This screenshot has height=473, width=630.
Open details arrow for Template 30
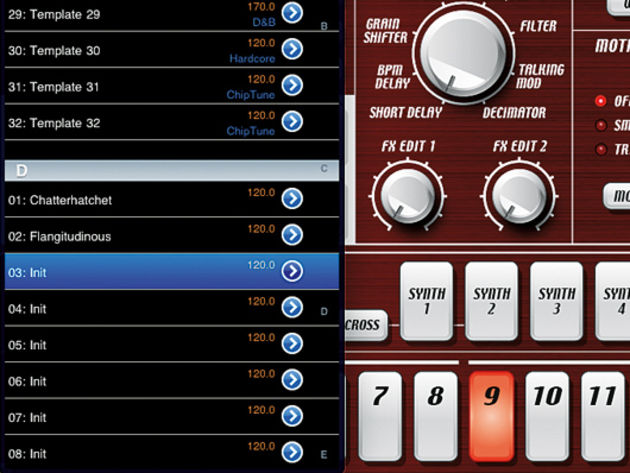292,49
